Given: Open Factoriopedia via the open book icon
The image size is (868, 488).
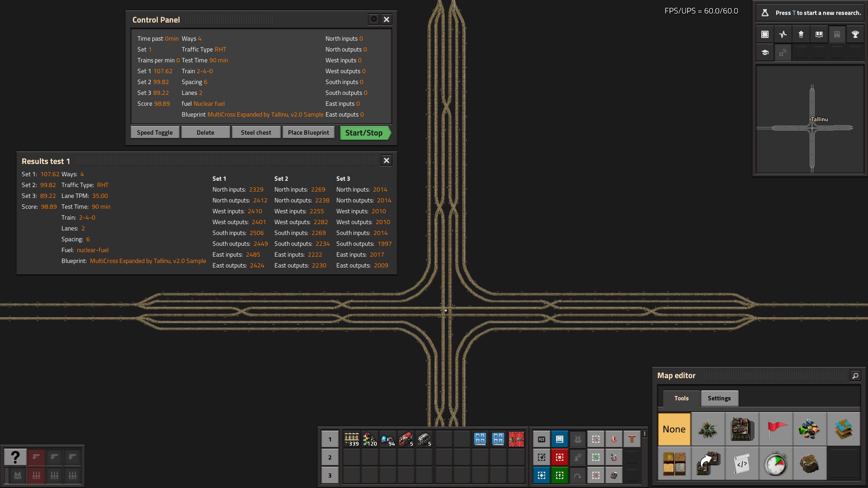Looking at the screenshot, I should tap(819, 34).
